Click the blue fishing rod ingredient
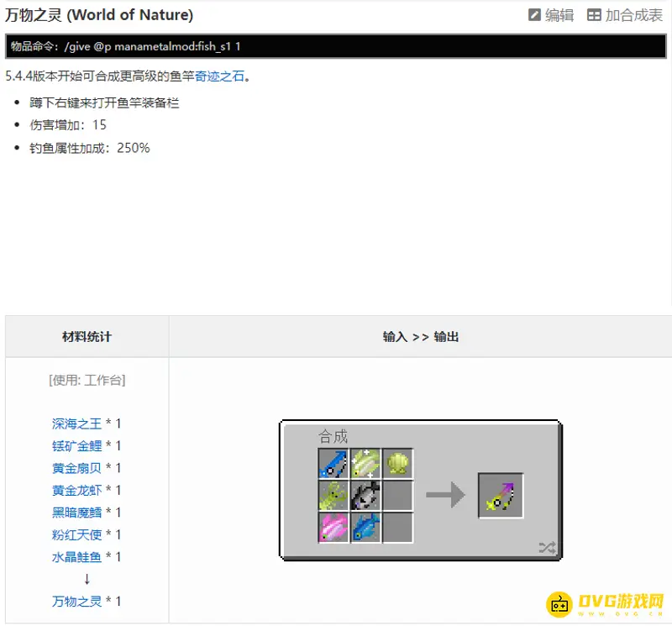 coord(333,464)
